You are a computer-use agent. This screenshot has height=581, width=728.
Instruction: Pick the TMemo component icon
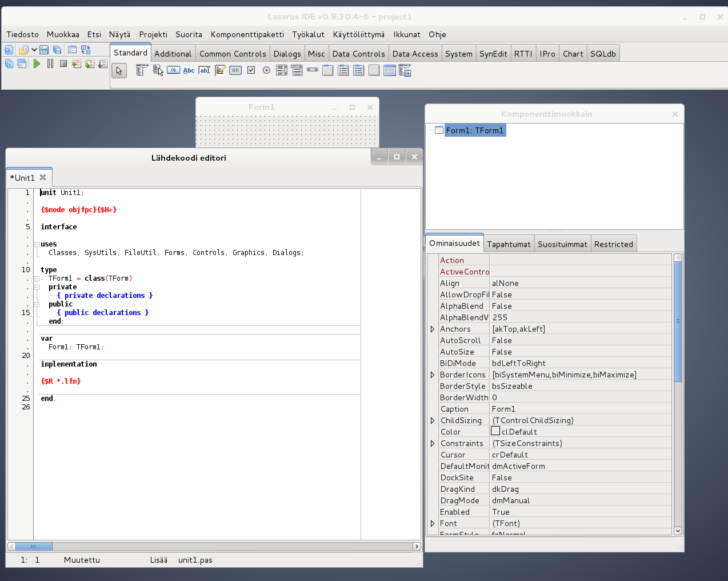(220, 70)
